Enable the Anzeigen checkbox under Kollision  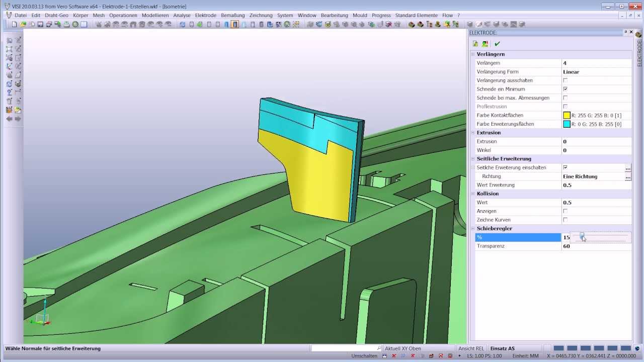pos(565,211)
